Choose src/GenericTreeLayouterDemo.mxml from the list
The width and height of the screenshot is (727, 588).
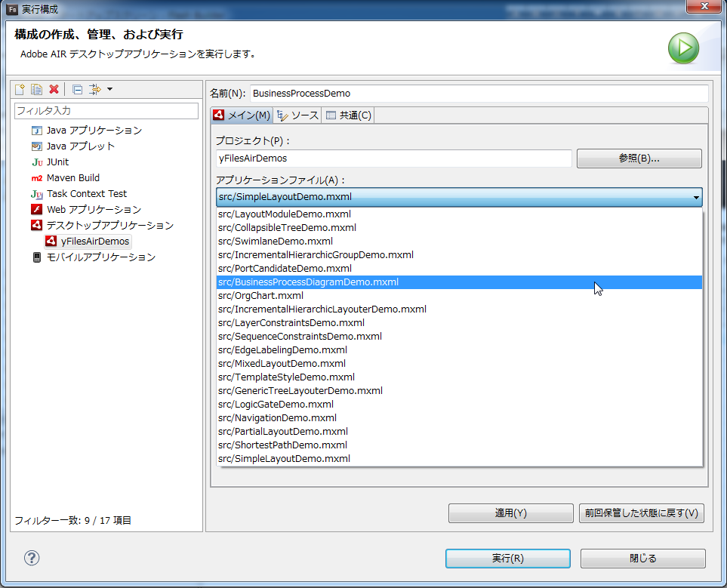tap(460, 391)
